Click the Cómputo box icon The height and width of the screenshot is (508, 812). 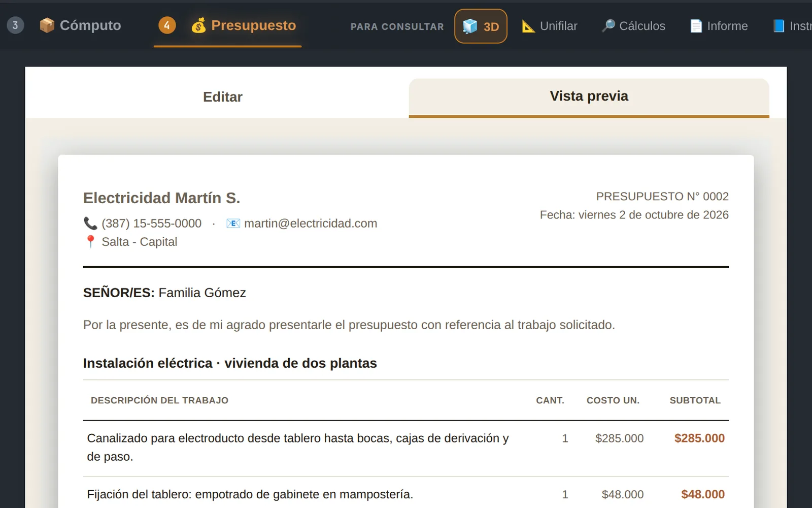[47, 25]
